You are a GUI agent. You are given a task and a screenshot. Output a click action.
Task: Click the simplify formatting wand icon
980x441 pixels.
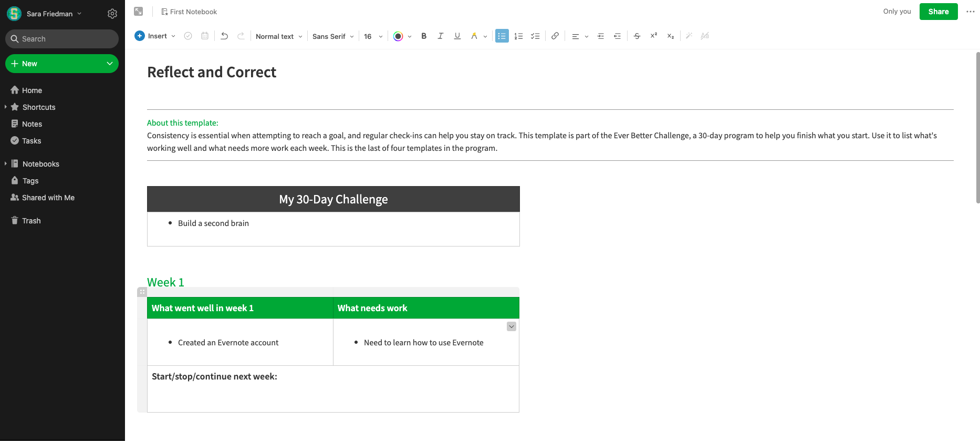689,36
